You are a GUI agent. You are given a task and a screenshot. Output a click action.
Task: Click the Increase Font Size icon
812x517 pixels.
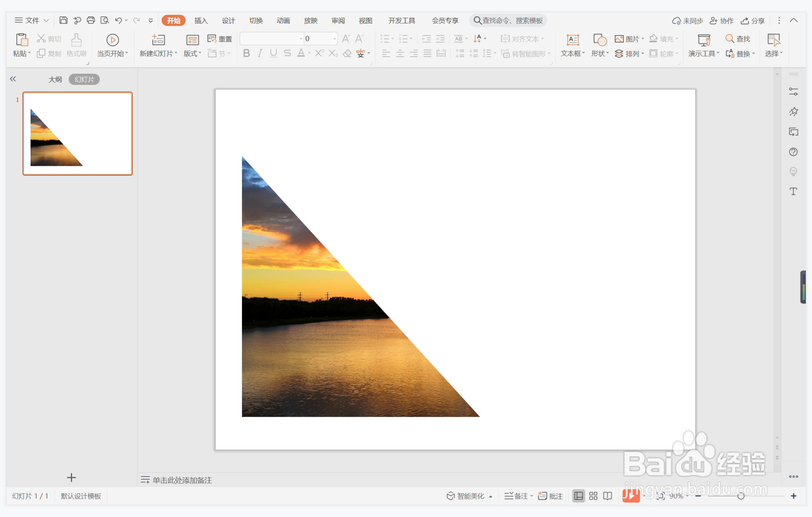[x=346, y=39]
